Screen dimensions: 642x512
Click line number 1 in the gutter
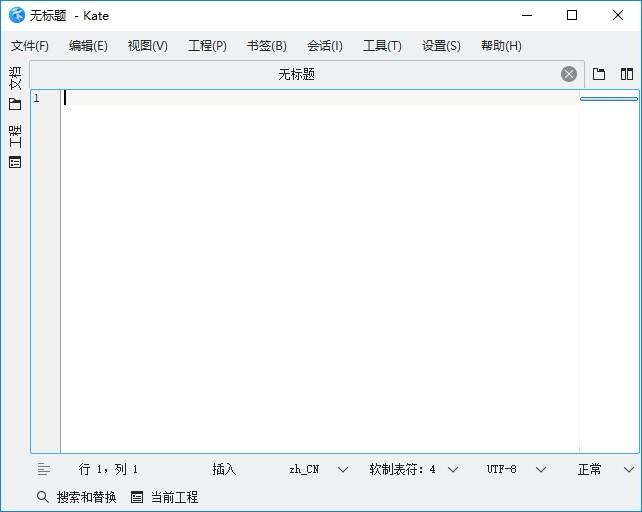coord(37,98)
